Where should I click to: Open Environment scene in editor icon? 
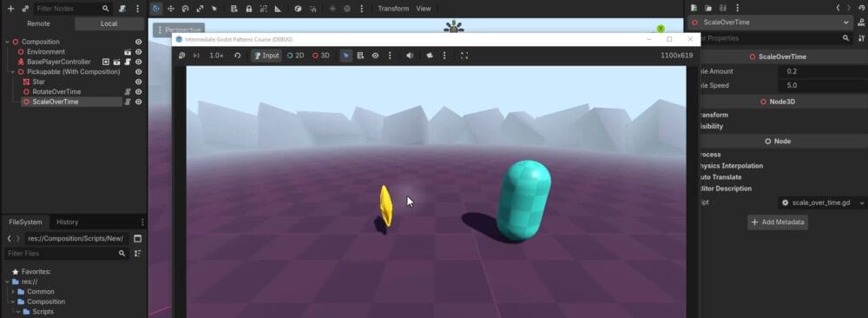(x=128, y=51)
